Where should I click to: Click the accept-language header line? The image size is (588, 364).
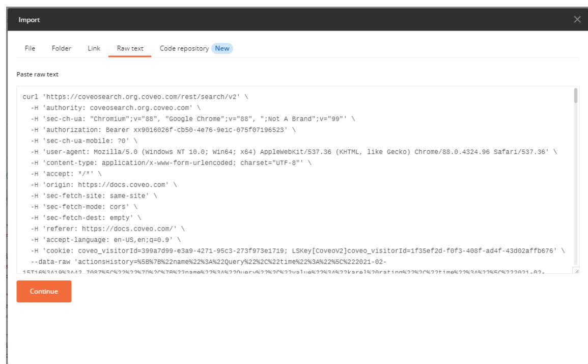coord(106,239)
